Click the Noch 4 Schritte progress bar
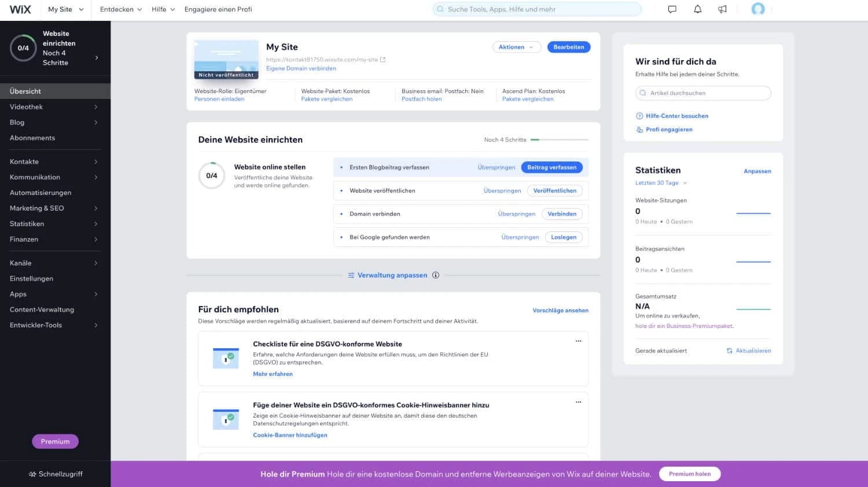Image resolution: width=868 pixels, height=487 pixels. [560, 139]
